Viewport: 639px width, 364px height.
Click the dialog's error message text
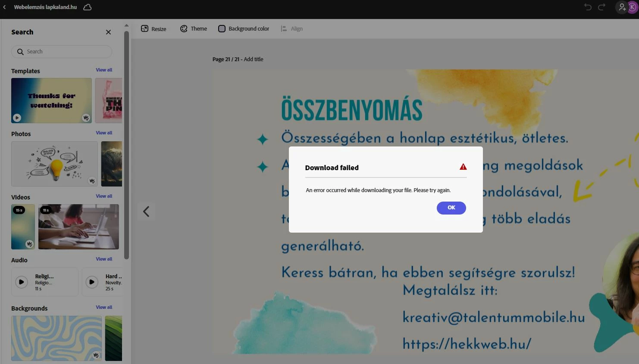coord(378,190)
